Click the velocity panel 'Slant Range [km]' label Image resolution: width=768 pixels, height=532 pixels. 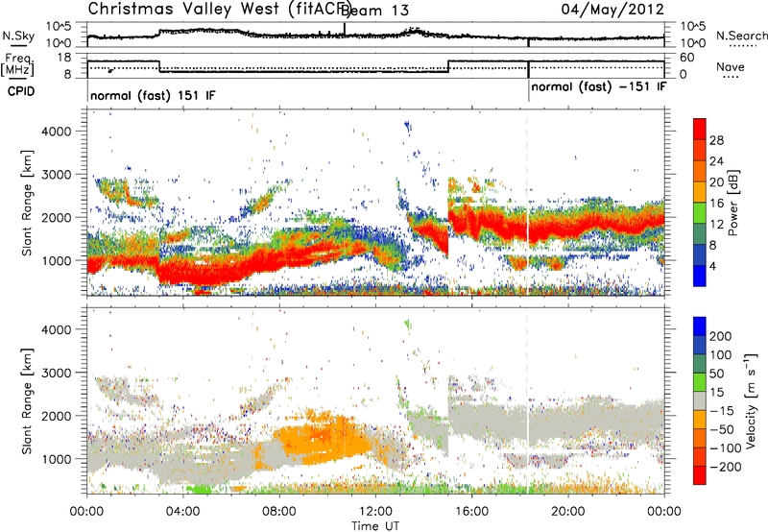tap(27, 400)
